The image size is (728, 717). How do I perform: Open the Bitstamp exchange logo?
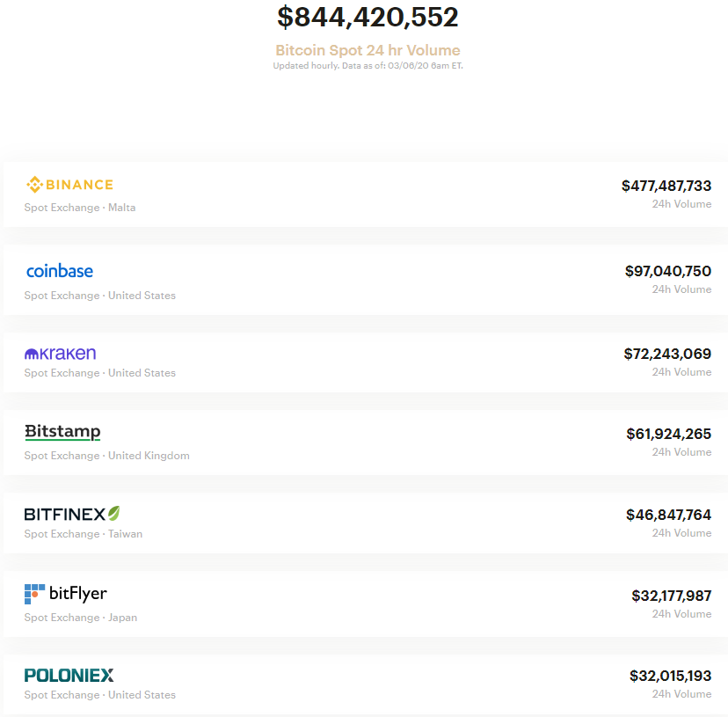[x=62, y=432]
